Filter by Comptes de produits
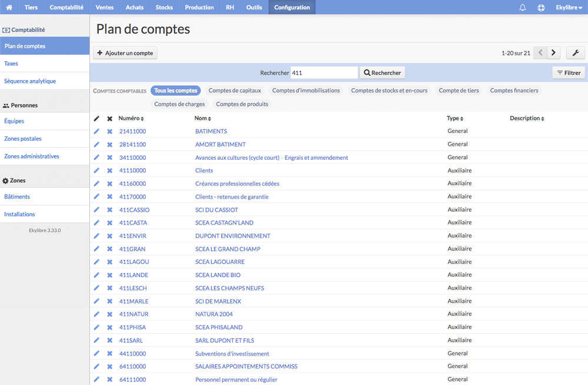Viewport: 588px width, 385px height. 242,104
